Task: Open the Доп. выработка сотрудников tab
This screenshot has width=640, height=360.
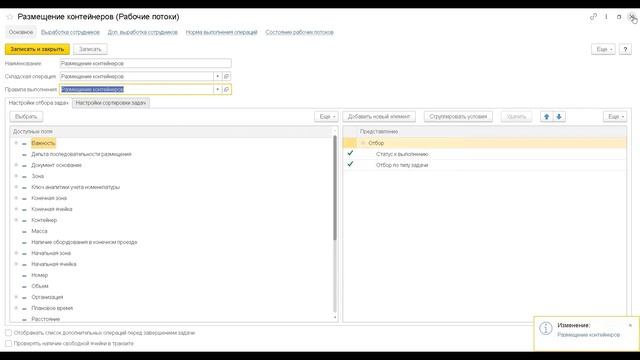Action: (x=142, y=32)
